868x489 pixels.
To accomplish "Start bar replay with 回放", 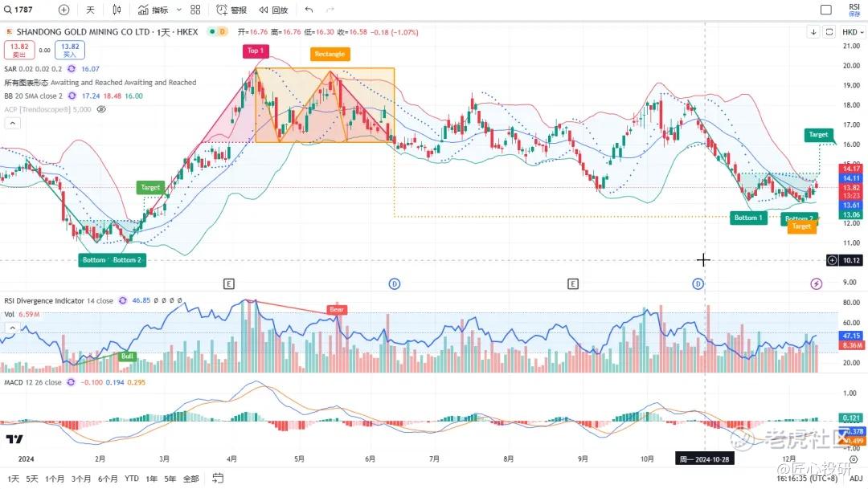I will 274,10.
